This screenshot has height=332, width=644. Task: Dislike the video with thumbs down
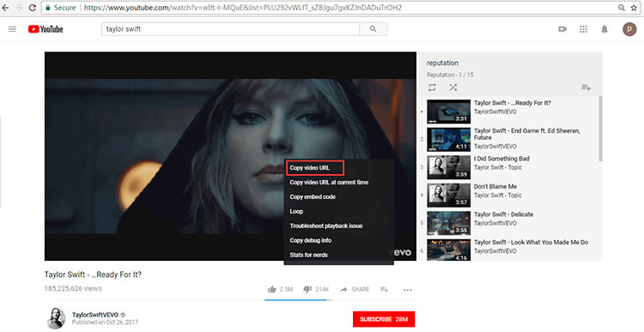pyautogui.click(x=307, y=290)
